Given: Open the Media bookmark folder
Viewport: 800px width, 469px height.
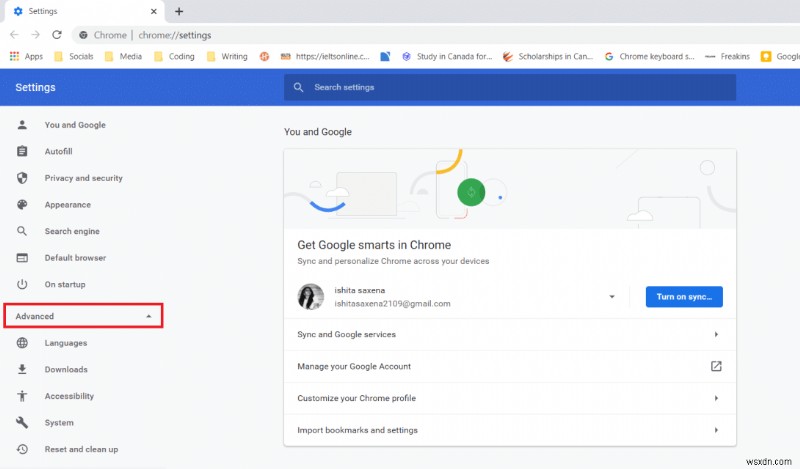Looking at the screenshot, I should (x=123, y=56).
